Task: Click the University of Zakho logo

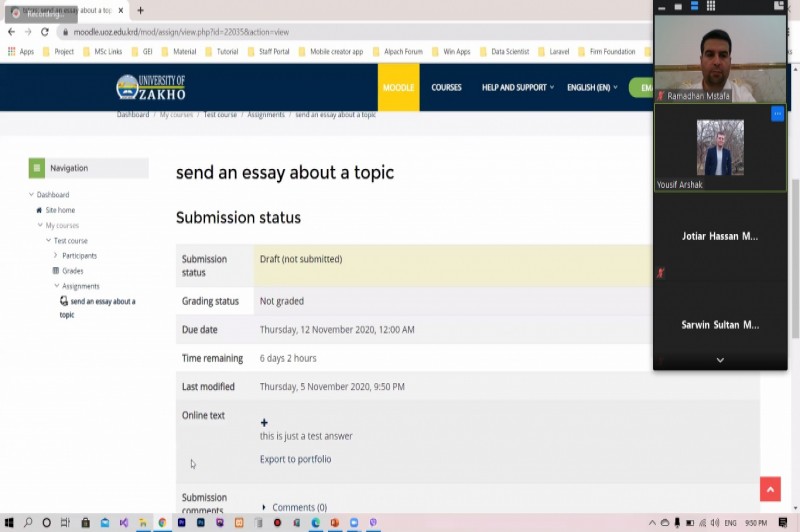Action: 151,87
